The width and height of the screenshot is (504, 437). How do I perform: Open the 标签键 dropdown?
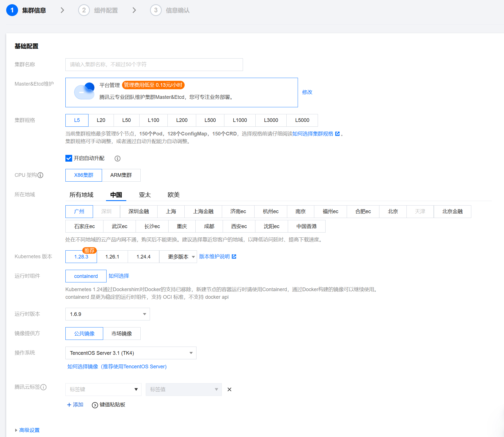click(x=103, y=389)
